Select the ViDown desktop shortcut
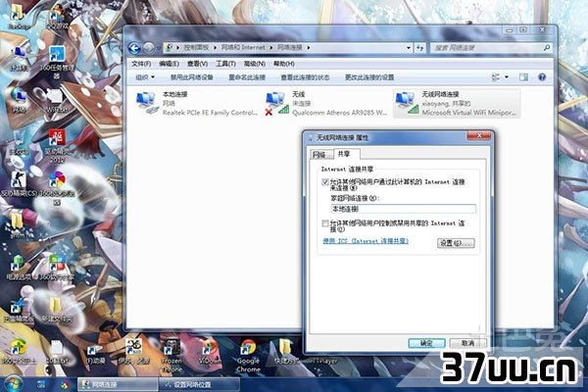The width and height of the screenshot is (588, 392). click(x=210, y=352)
